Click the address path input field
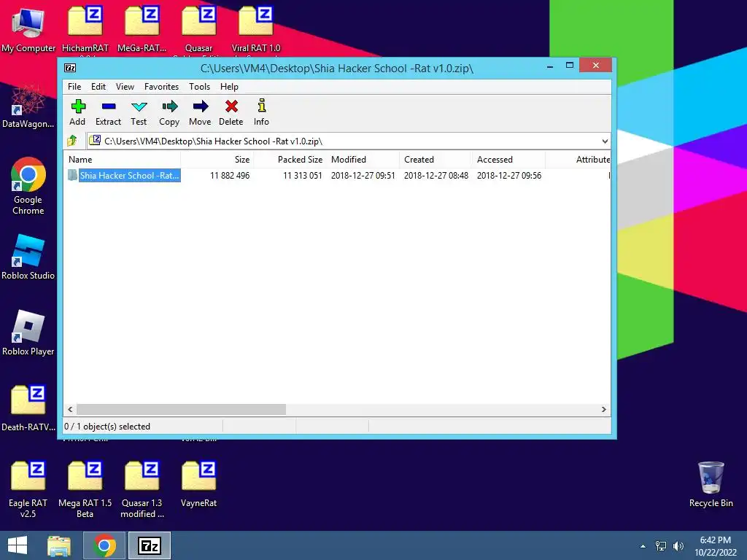 (x=349, y=141)
